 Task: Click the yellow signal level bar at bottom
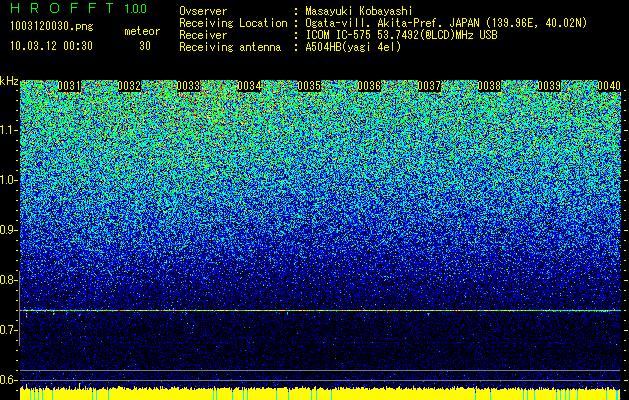coord(320,394)
